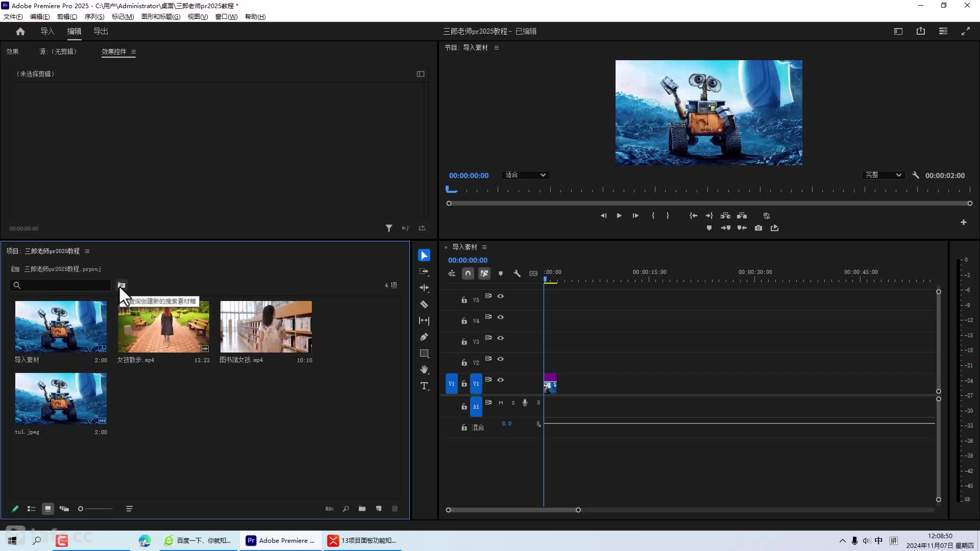Toggle V3 track output eye
Image resolution: width=980 pixels, height=551 pixels.
coord(501,338)
